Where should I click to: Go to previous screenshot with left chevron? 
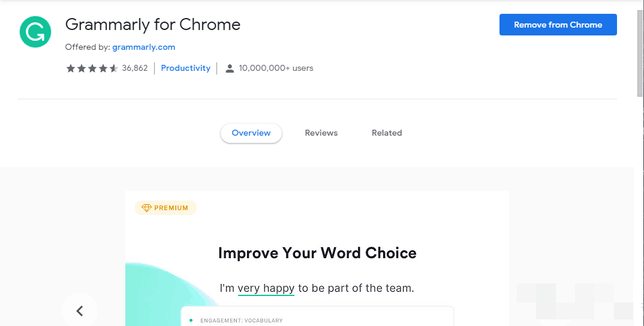click(x=80, y=310)
